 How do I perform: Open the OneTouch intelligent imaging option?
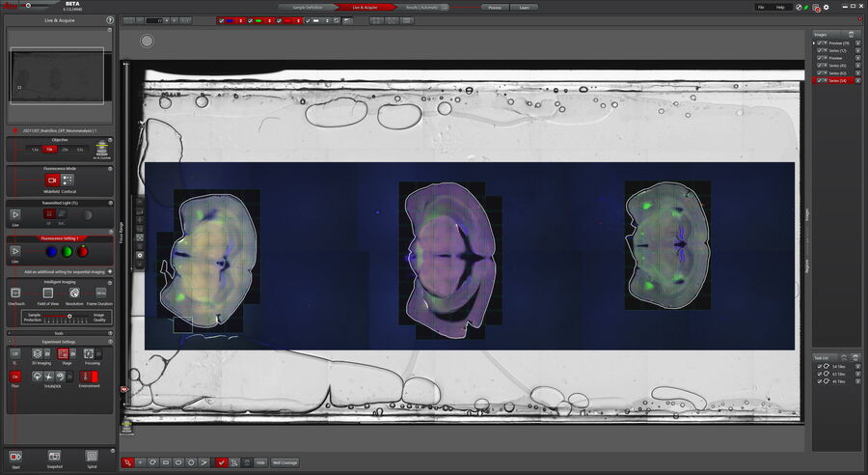pos(15,293)
